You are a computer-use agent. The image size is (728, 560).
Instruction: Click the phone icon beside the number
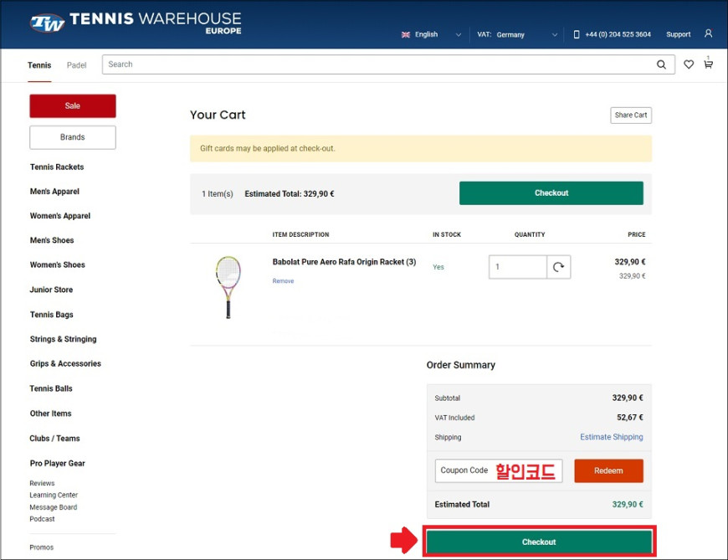tap(577, 34)
